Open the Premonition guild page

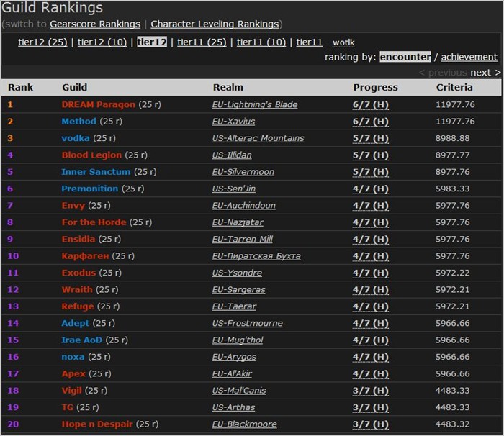[89, 189]
